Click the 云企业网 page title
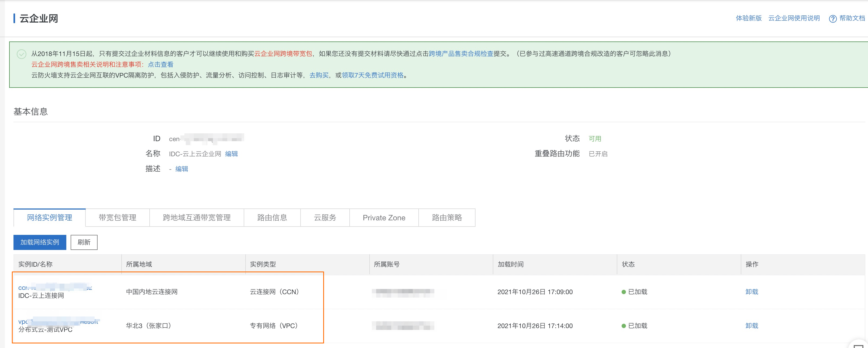The height and width of the screenshot is (348, 868). point(39,19)
